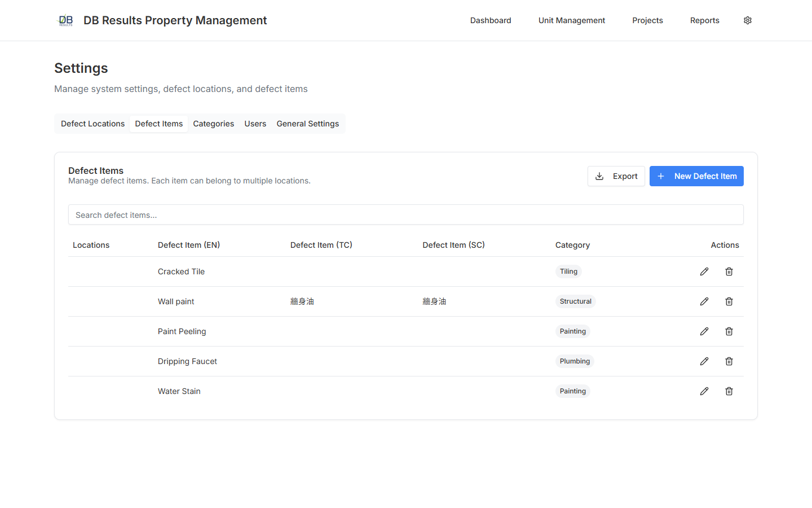
Task: Click the Defect Item (SC) column header
Action: pyautogui.click(x=454, y=245)
